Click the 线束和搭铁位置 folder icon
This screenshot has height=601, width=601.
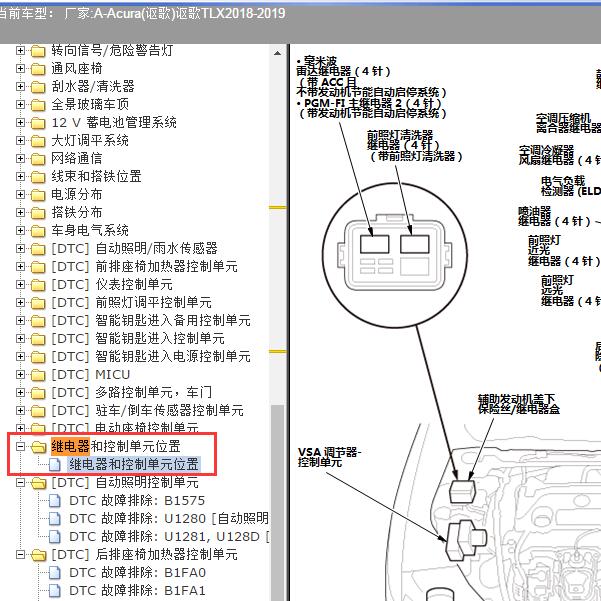[38, 177]
